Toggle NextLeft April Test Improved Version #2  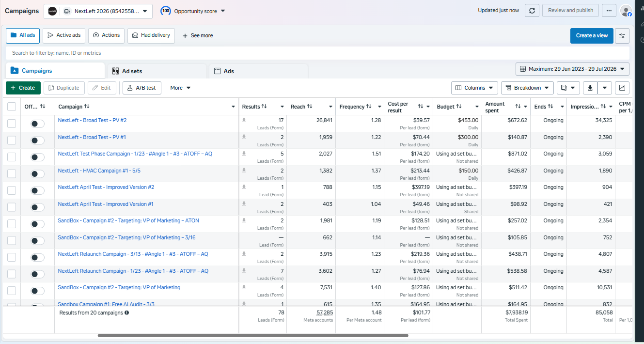[37, 190]
